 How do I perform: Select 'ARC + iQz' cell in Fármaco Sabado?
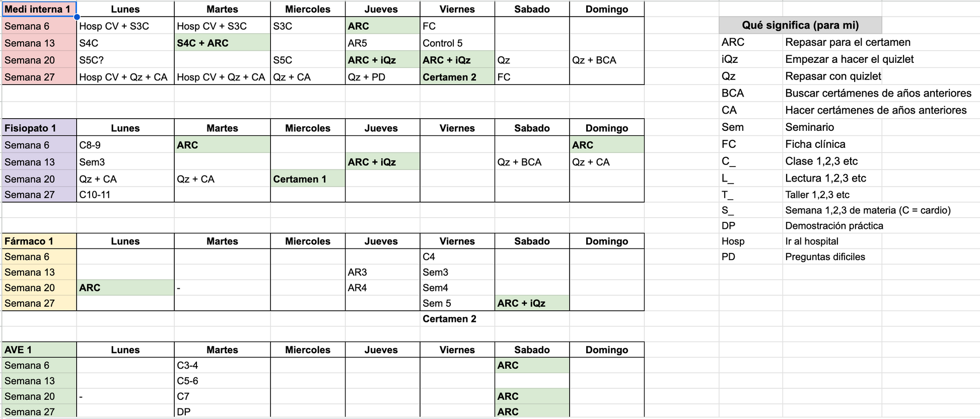click(x=532, y=303)
